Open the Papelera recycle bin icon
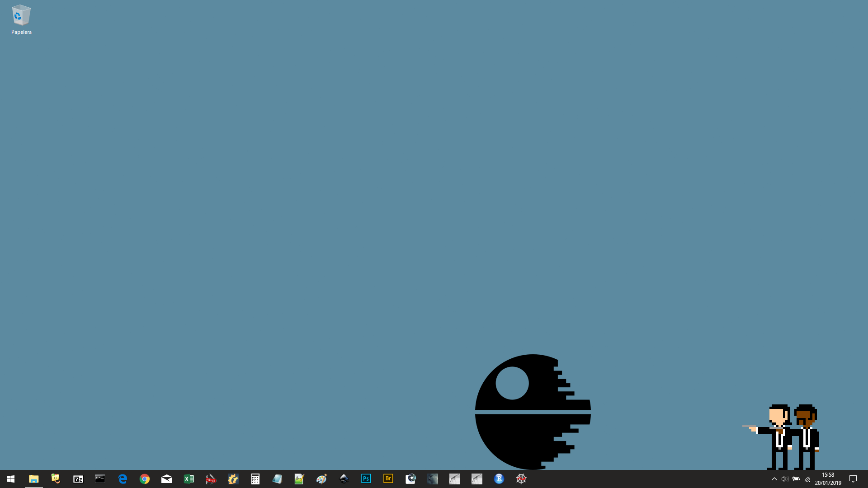This screenshot has width=868, height=488. (21, 20)
